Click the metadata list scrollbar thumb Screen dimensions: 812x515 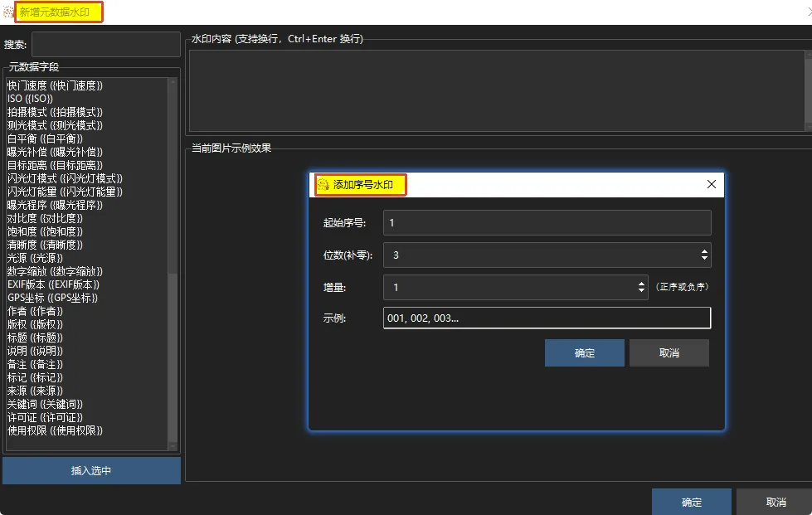(173, 357)
